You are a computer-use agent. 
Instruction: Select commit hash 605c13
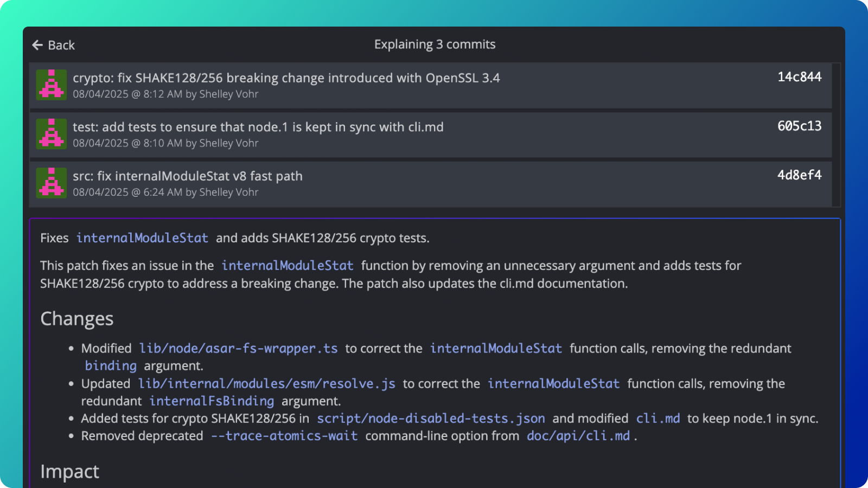(x=799, y=126)
